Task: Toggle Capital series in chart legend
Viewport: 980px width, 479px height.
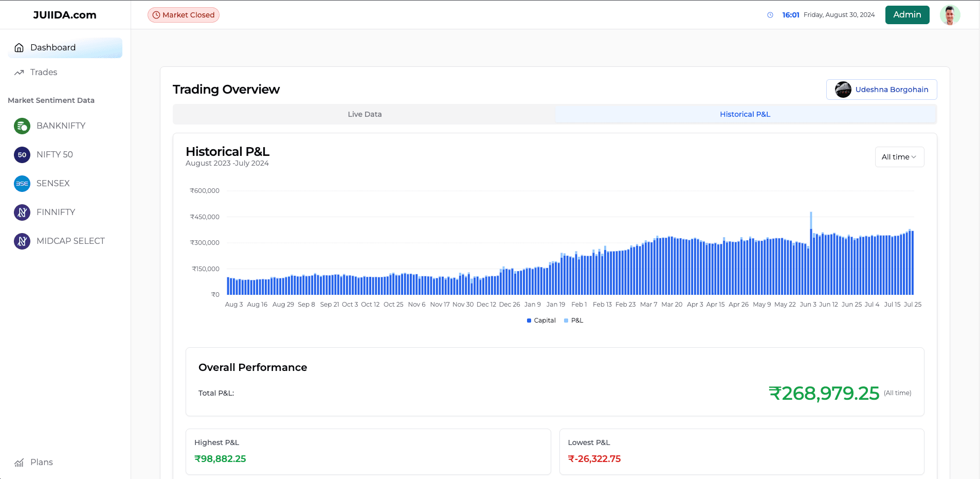Action: click(x=541, y=321)
